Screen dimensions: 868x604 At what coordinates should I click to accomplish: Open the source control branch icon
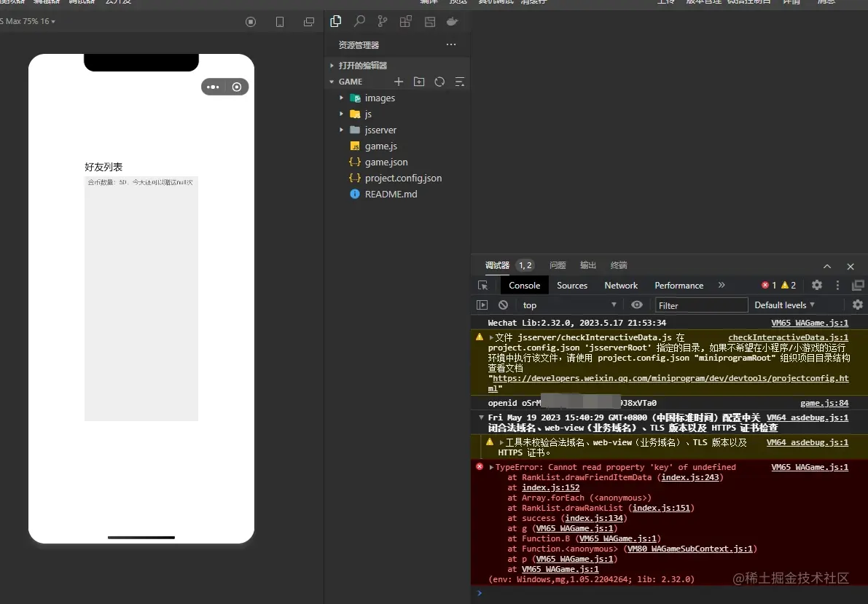(x=383, y=22)
